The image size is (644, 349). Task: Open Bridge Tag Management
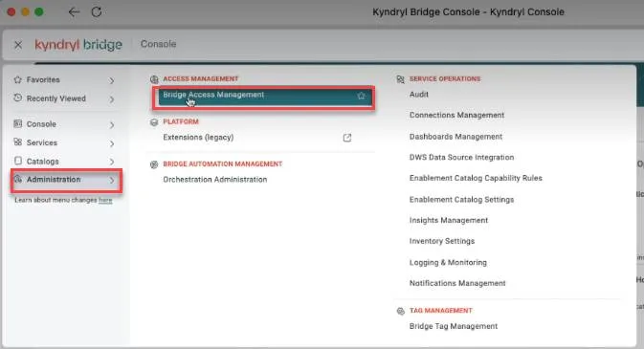[x=454, y=326]
